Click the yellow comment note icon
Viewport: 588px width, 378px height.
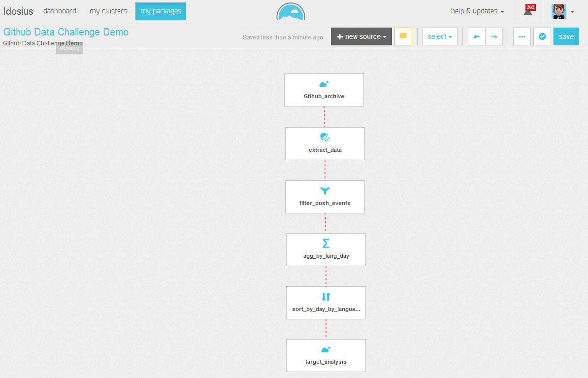pos(403,36)
